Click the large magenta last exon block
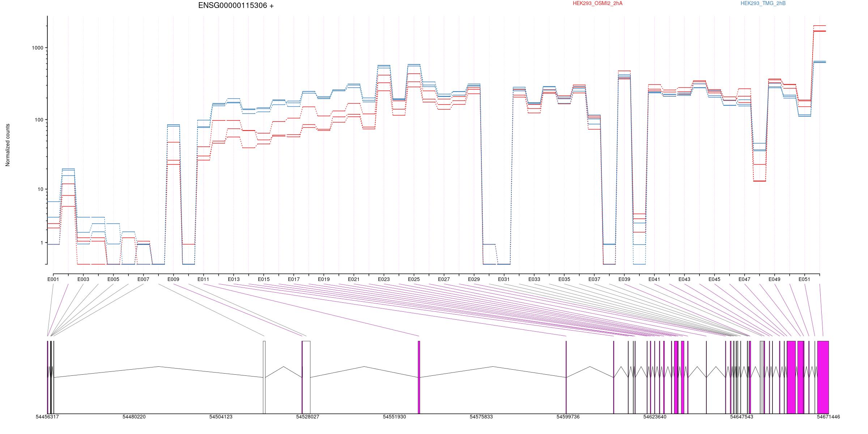Screen dimensions: 868x434 click(x=823, y=377)
